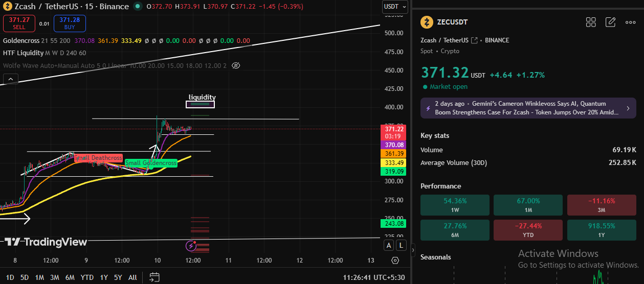
Task: Click the 918.55% 1Y performance tile
Action: click(x=602, y=230)
